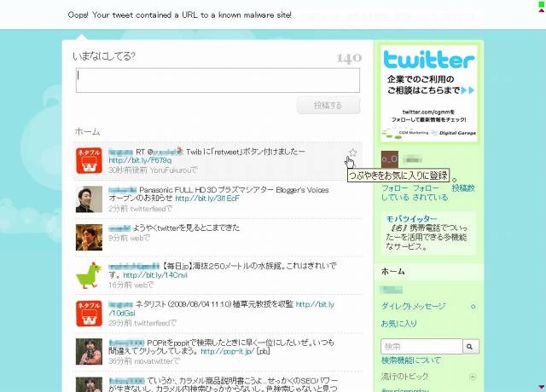The height and width of the screenshot is (392, 546).
Task: Open the ネタフル avatar on the ネタリスト tweet
Action: (89, 314)
